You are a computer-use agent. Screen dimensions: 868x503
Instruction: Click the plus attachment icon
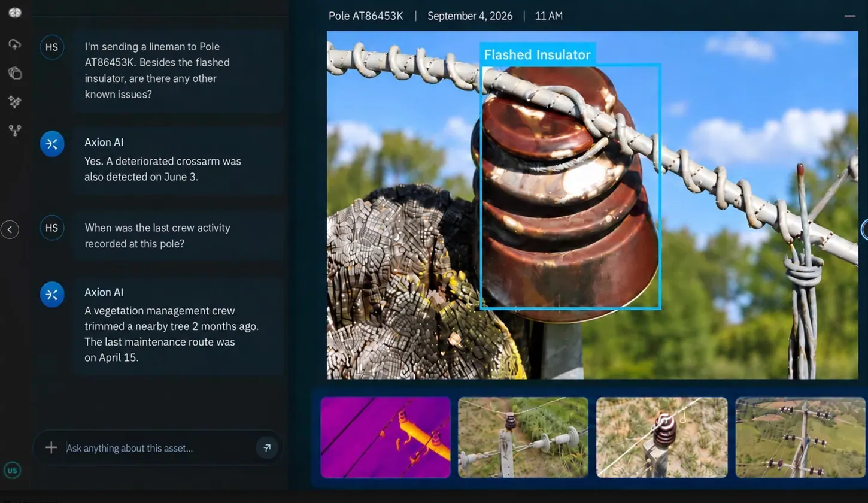click(x=51, y=447)
